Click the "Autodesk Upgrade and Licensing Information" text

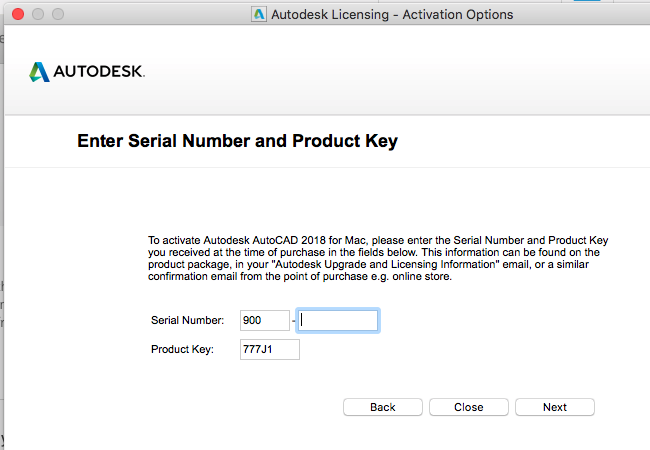pos(387,264)
